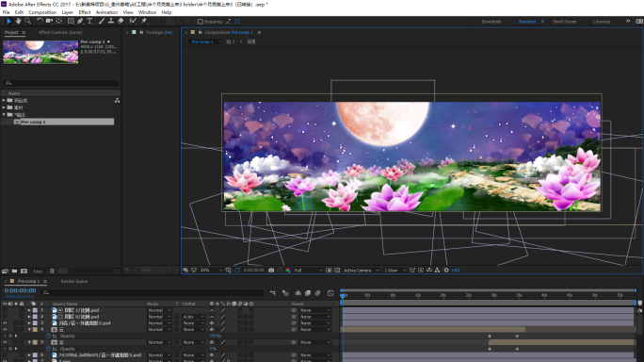Click reset exposure icon in viewer footer
Screen dimensions: 644x362
pos(446,271)
